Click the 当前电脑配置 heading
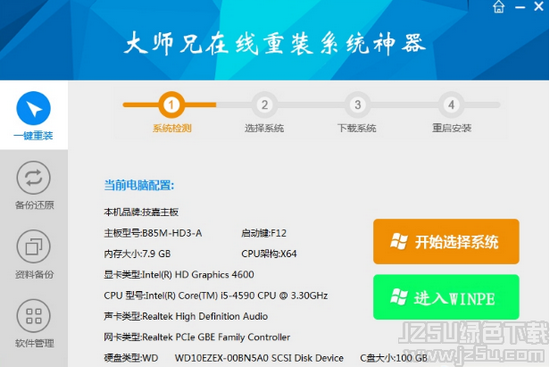The image size is (550, 367). [139, 185]
